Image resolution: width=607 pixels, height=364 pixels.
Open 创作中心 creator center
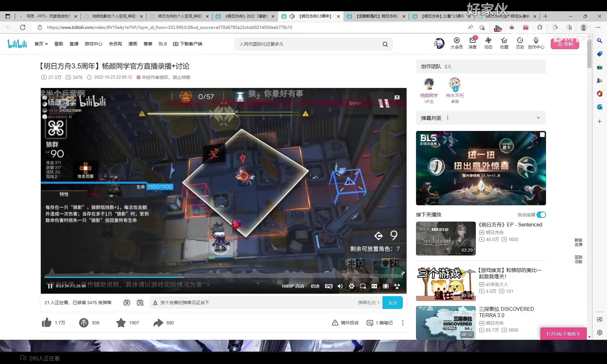536,43
